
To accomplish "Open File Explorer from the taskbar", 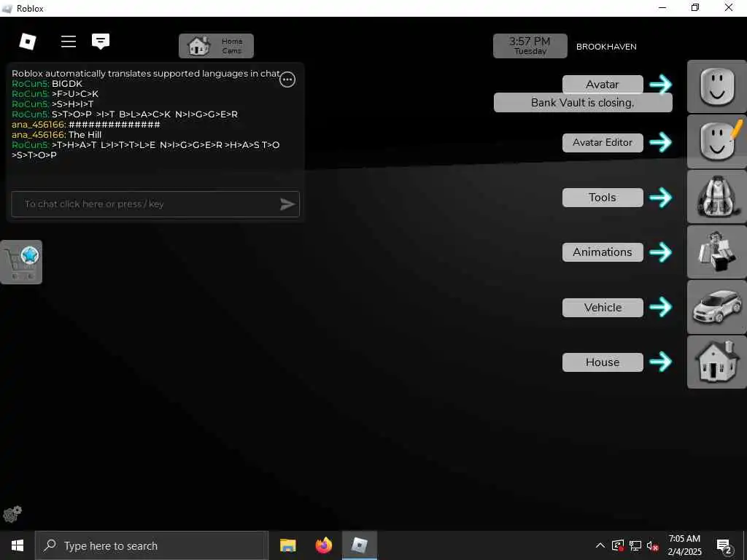I will click(287, 545).
